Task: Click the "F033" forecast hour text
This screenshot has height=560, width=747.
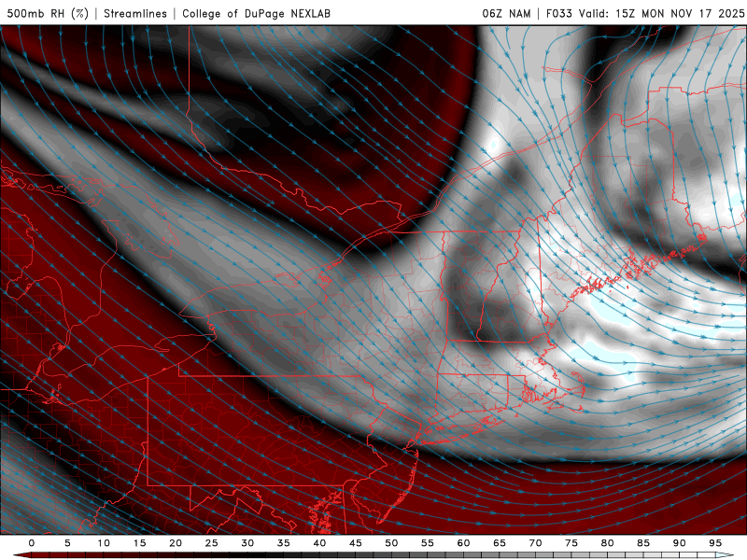Action: point(558,13)
